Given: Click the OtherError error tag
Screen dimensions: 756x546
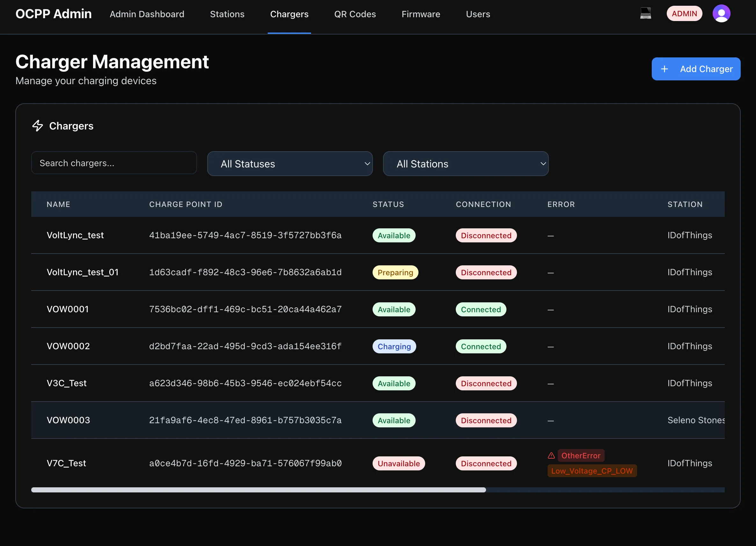Looking at the screenshot, I should point(581,456).
